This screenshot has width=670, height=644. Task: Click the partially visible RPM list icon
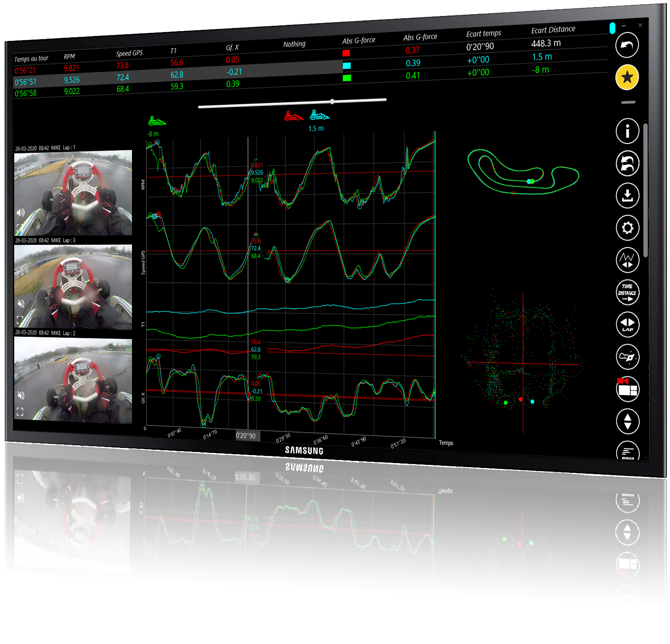click(x=627, y=451)
